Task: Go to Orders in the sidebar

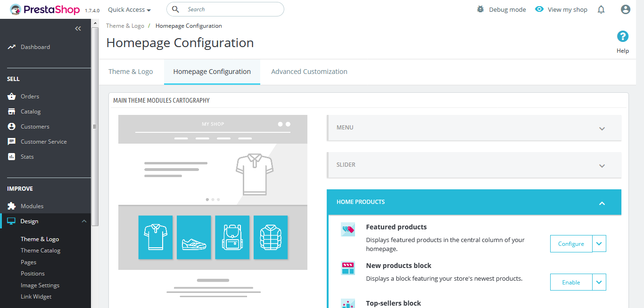Action: tap(30, 97)
